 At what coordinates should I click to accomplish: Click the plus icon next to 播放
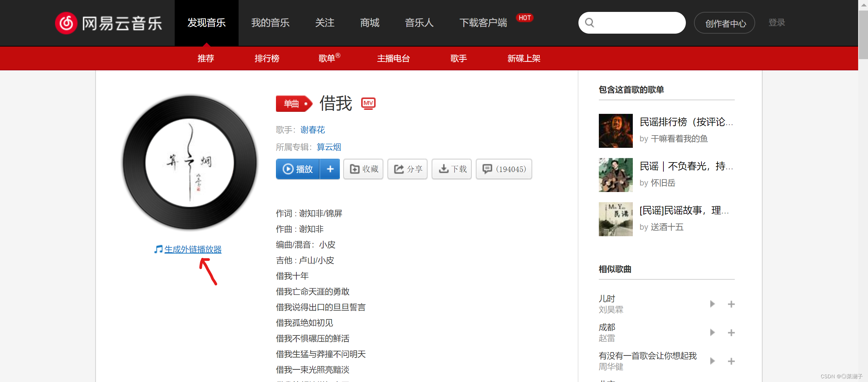[330, 169]
